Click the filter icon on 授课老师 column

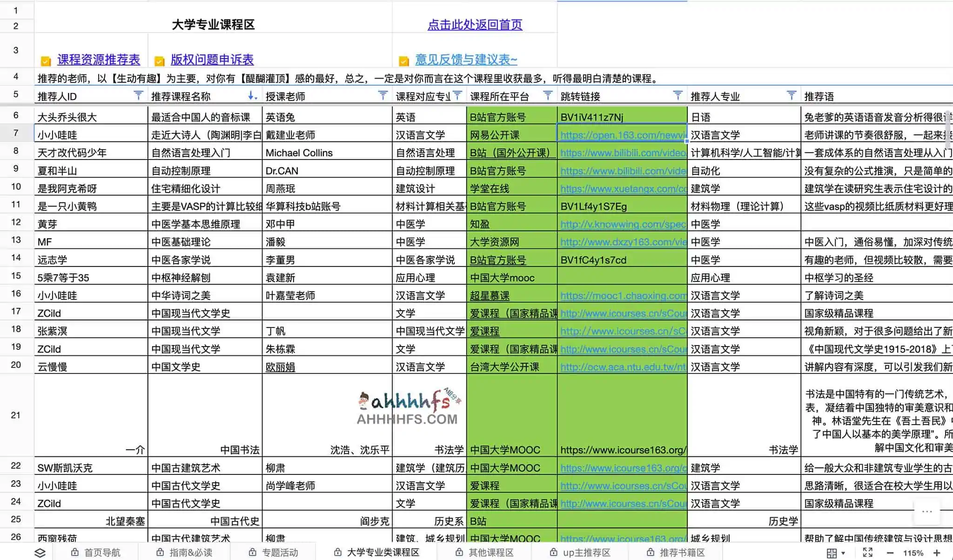pos(383,95)
